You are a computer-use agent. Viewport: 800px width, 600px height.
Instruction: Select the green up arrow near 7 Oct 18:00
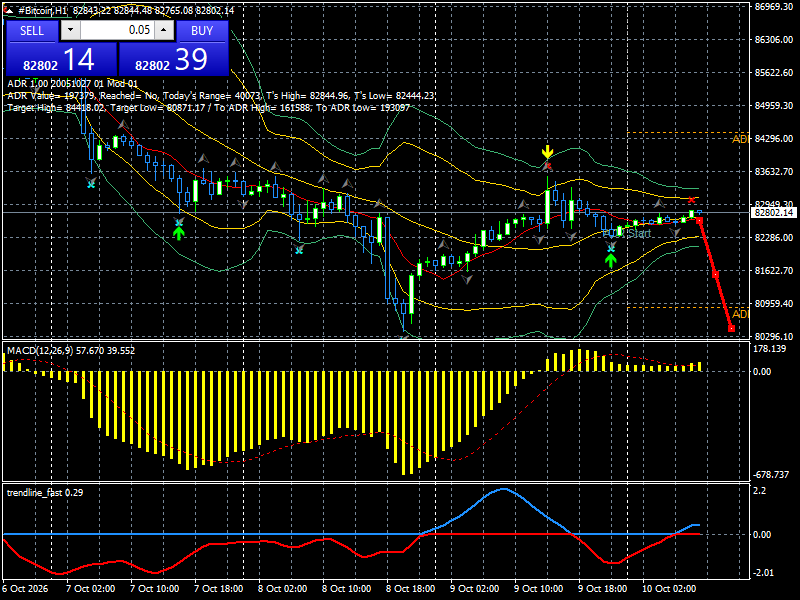(178, 233)
